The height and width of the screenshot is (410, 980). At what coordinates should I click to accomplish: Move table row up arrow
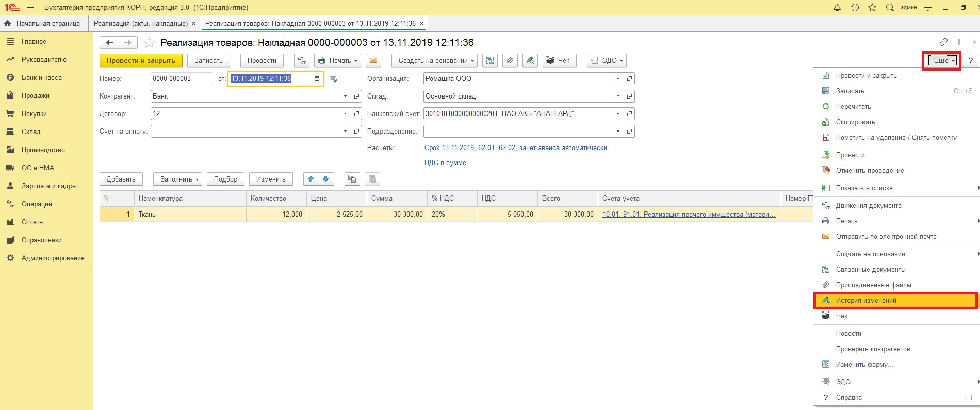[x=311, y=179]
